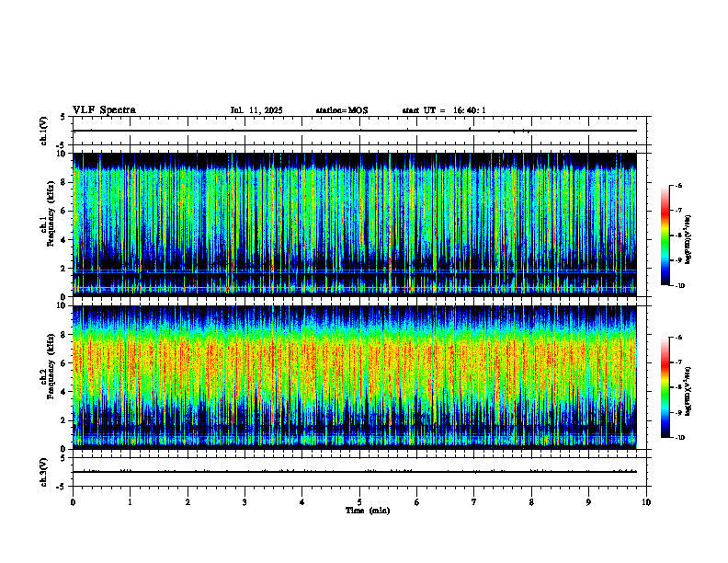
Task: Click time axis tick label '3'
Action: (245, 502)
